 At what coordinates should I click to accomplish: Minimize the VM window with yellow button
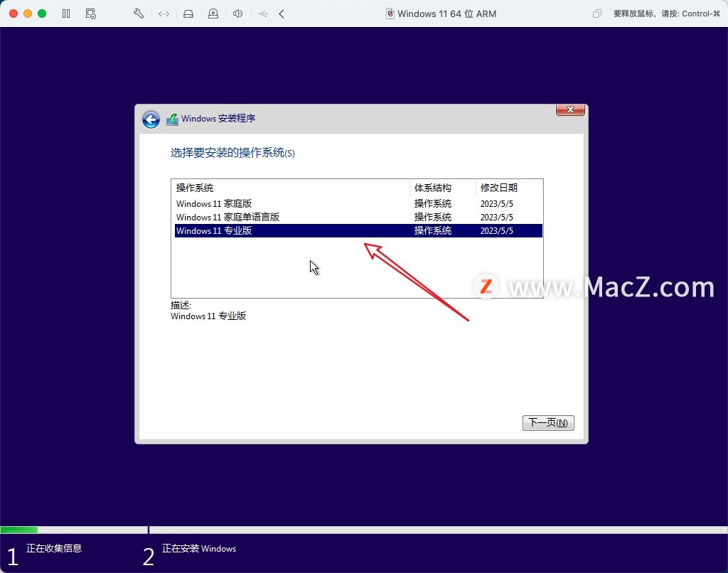pos(28,14)
